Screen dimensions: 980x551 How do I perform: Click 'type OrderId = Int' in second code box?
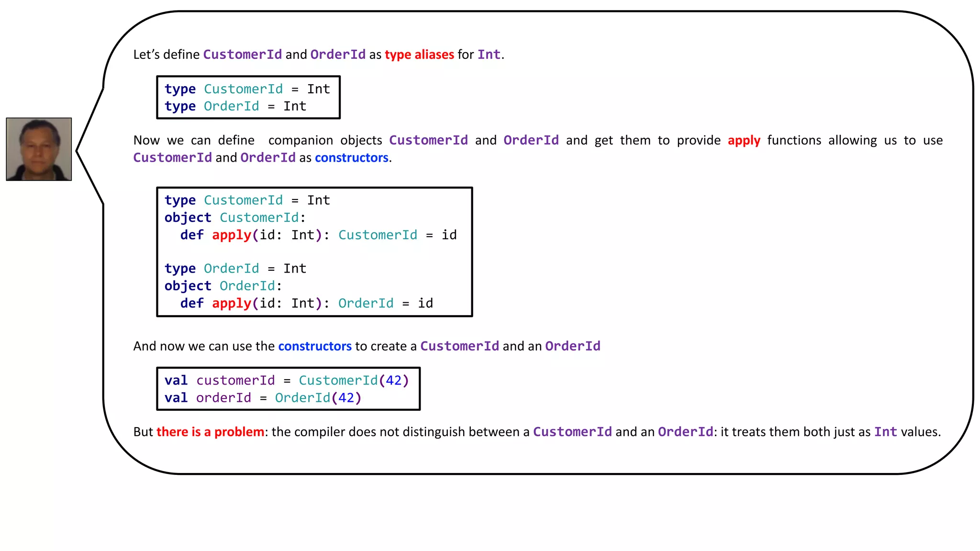click(x=235, y=269)
